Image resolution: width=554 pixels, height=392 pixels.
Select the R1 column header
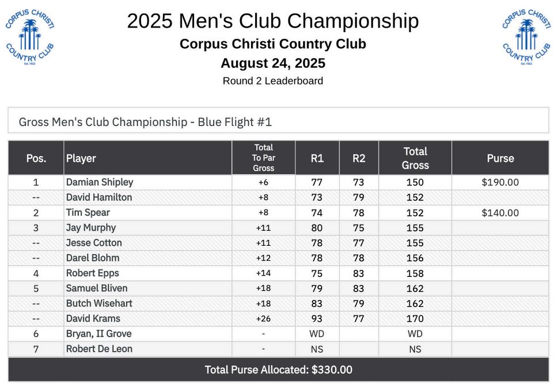click(317, 158)
